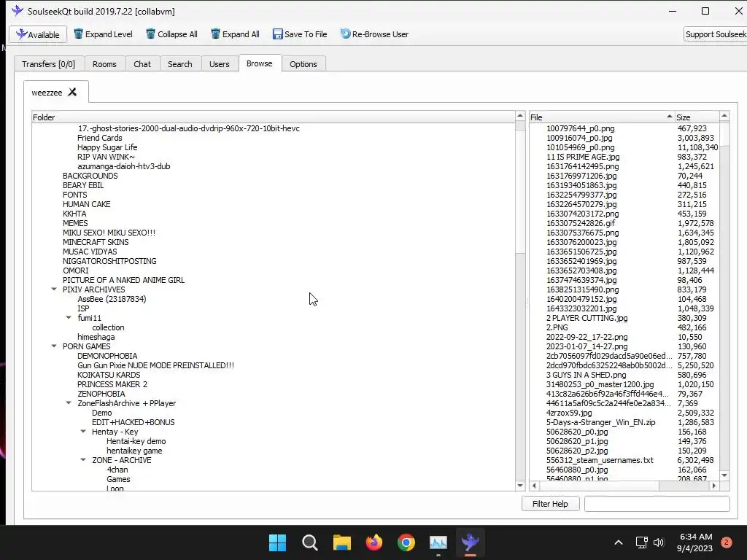Open Windows taskbar search
Screen dimensions: 747x560
point(309,542)
